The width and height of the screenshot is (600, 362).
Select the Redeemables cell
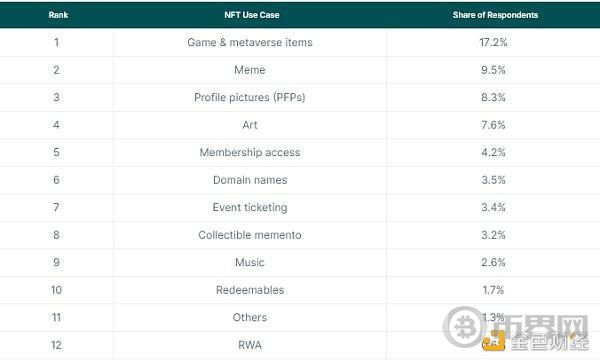(x=250, y=290)
